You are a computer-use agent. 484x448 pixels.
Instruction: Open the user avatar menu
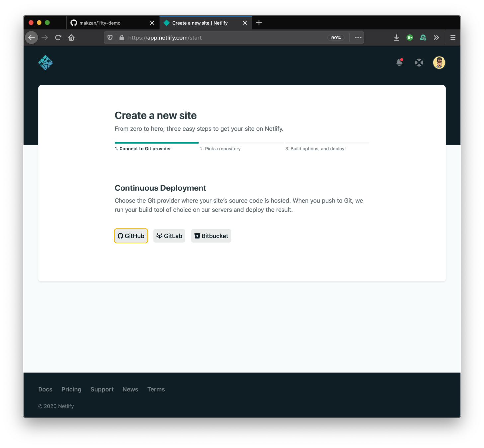click(439, 62)
